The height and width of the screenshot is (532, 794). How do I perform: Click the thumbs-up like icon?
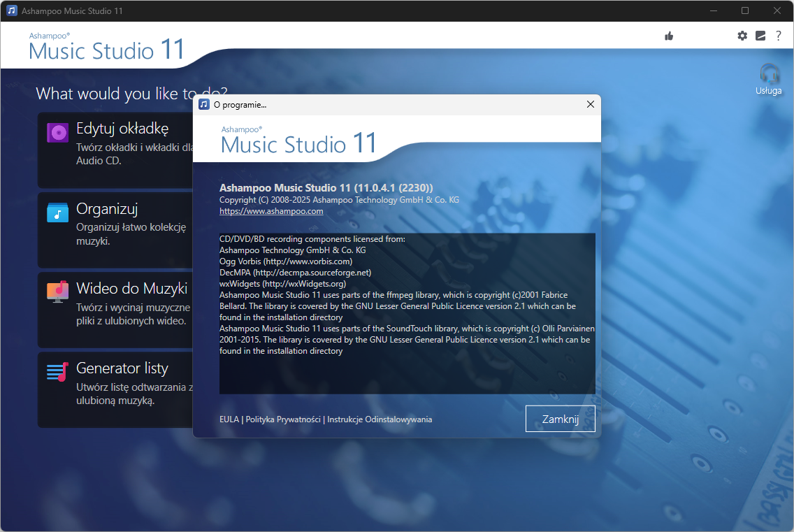669,36
